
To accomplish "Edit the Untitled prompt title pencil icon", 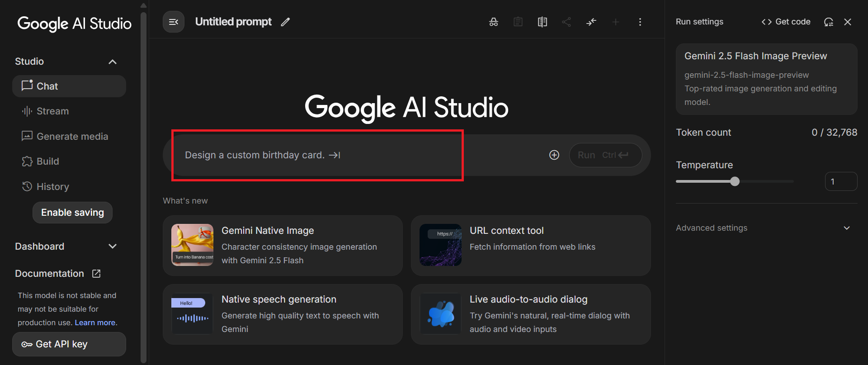I will [285, 22].
